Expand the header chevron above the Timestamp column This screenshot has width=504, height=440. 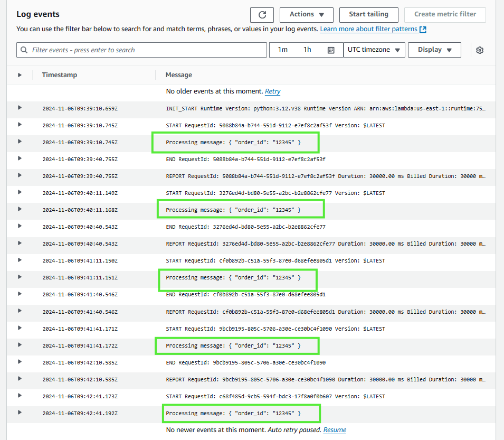pos(20,74)
